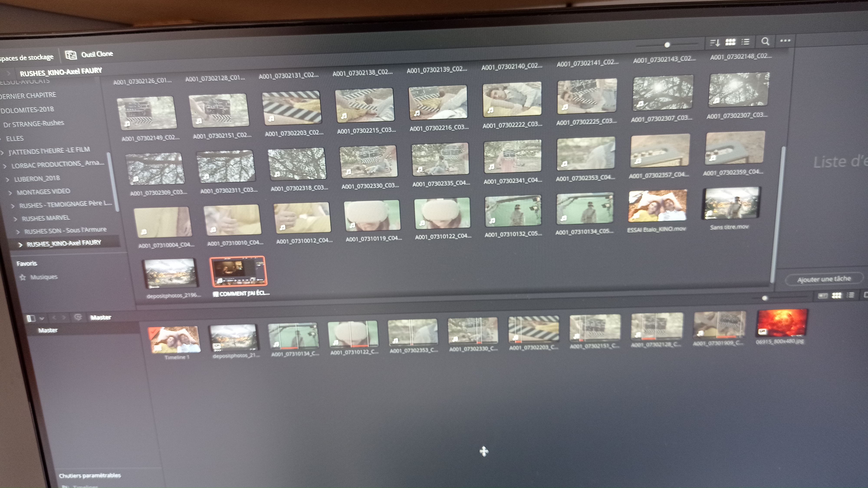Switch media pool to thumbnail view
The height and width of the screenshot is (488, 868).
pyautogui.click(x=837, y=295)
